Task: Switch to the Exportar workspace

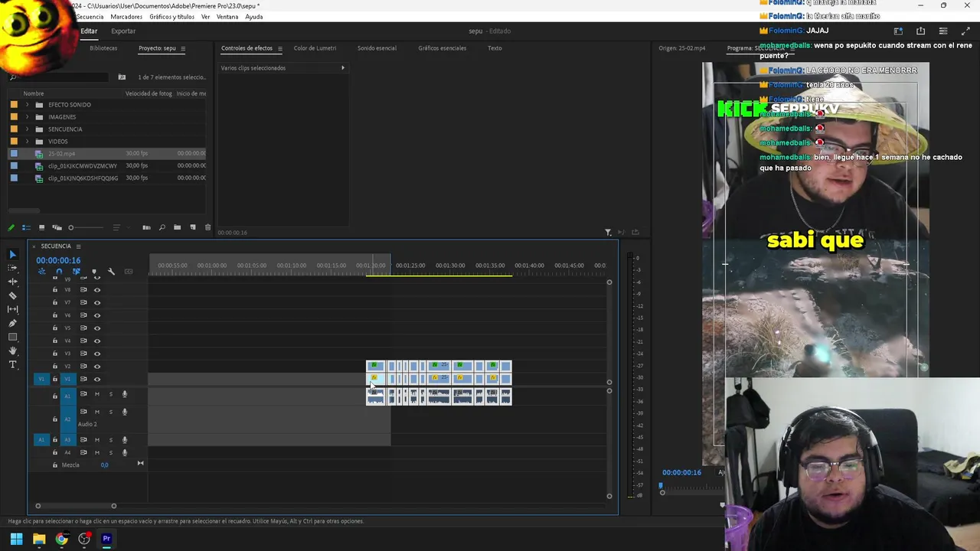Action: pyautogui.click(x=123, y=31)
